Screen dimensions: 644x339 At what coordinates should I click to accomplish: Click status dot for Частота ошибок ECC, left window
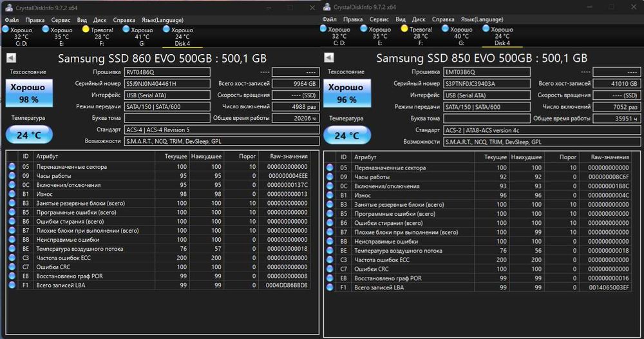pos(12,258)
